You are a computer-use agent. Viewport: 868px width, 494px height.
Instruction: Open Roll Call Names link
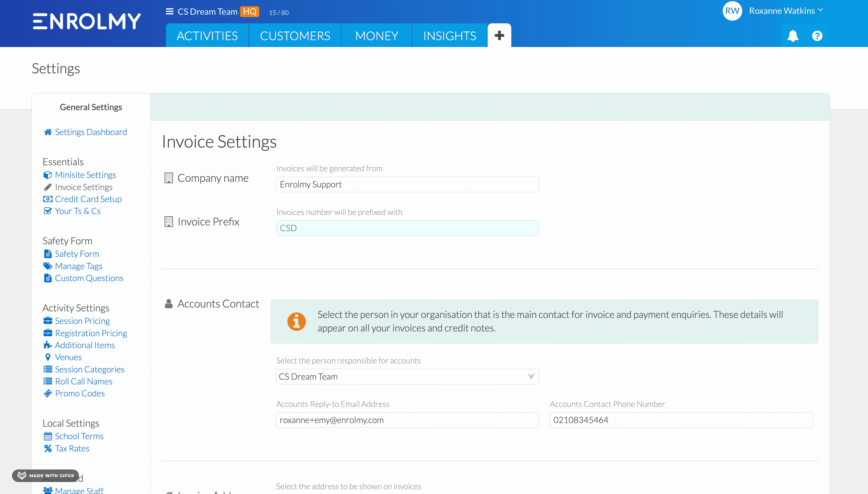click(84, 381)
